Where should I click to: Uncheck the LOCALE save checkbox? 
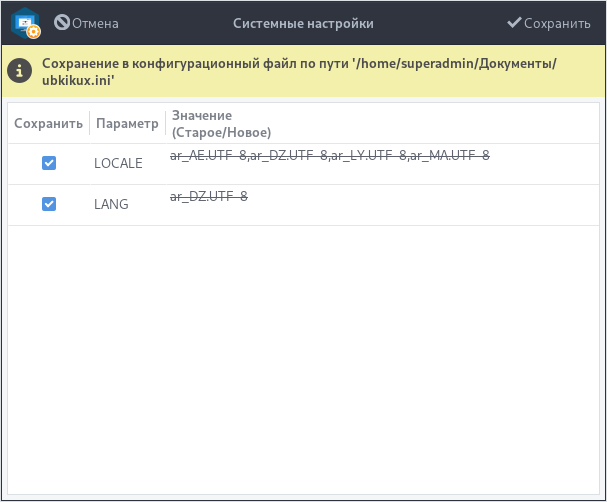(49, 163)
